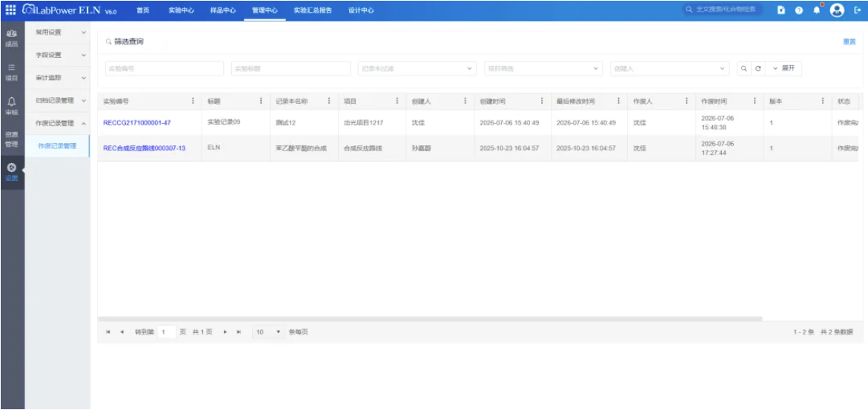Screen dimensions: 868x410
Task: Select the 作废记录管理 submenu item
Action: tap(57, 146)
